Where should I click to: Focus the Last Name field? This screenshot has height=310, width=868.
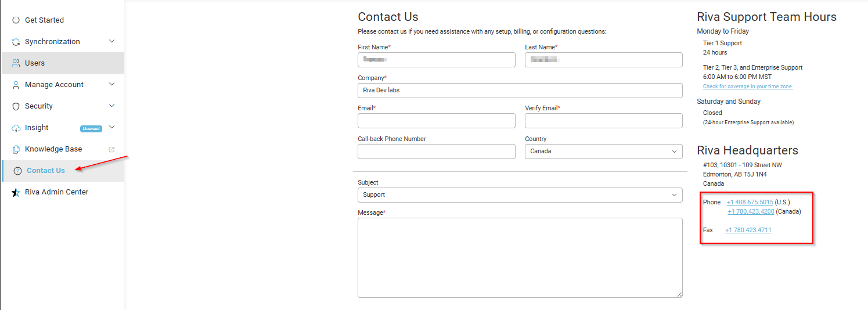603,60
